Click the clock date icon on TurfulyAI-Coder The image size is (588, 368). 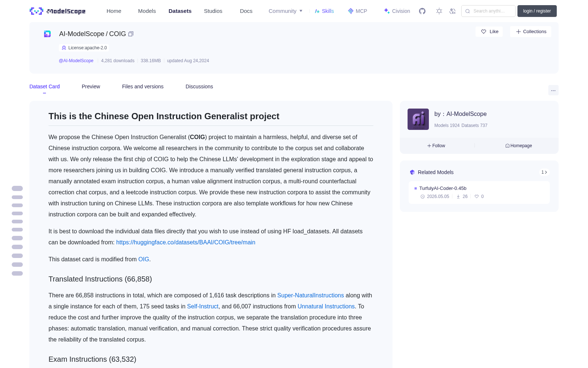(x=423, y=197)
